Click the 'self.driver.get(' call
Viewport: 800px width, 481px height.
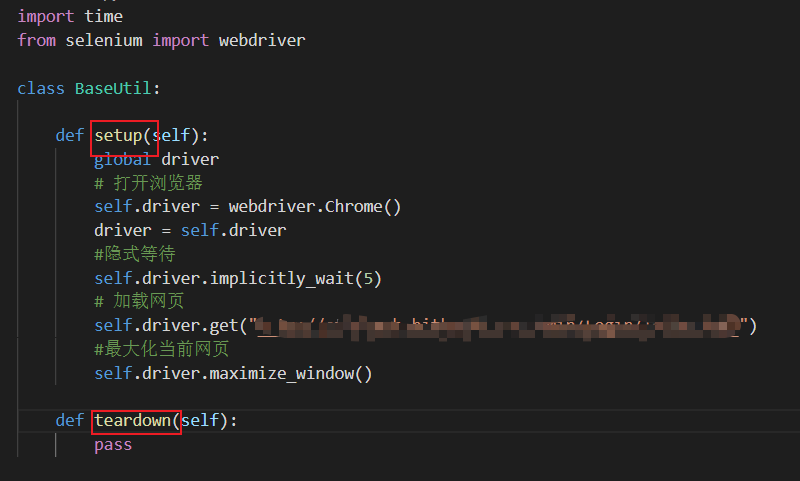(171, 325)
